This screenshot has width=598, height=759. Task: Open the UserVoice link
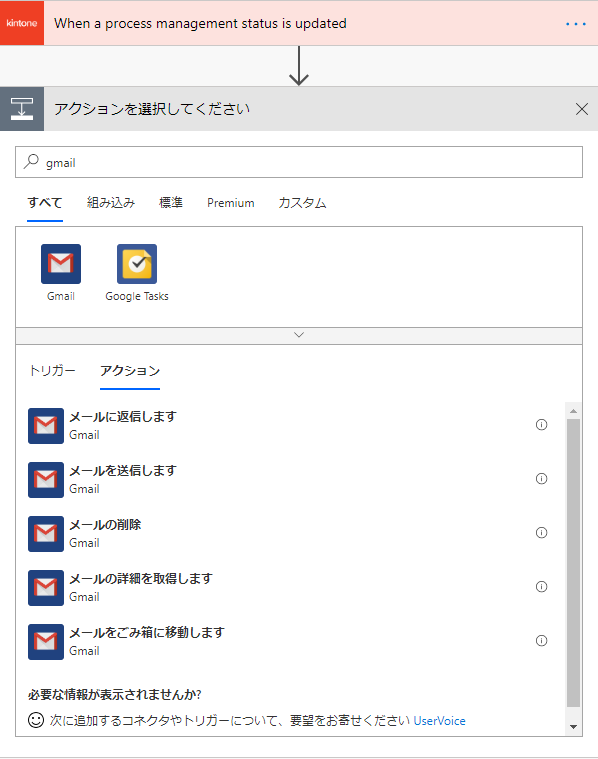[x=439, y=721]
